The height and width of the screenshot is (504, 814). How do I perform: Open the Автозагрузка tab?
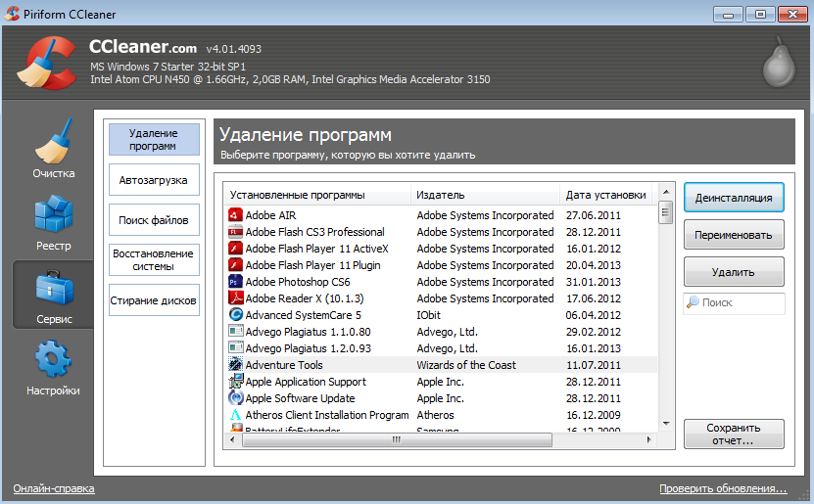154,180
